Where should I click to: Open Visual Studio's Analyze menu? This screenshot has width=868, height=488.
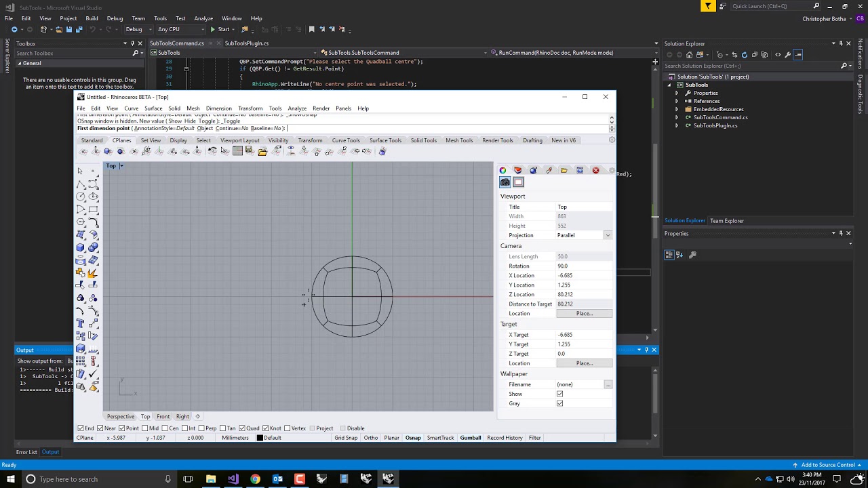(x=203, y=18)
